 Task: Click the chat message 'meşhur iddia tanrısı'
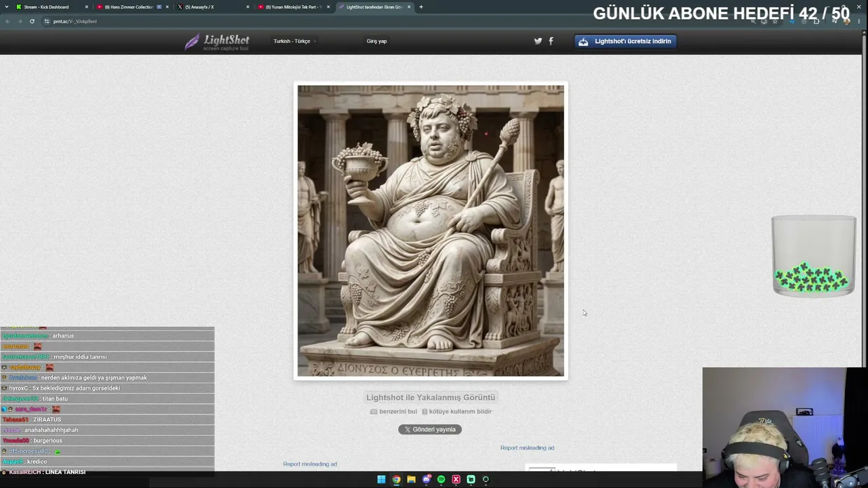80,357
